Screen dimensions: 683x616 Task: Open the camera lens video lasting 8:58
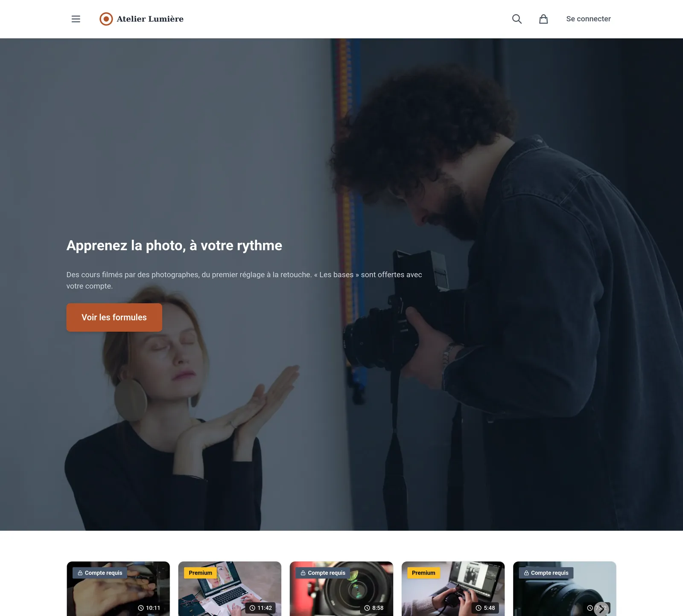click(x=341, y=589)
